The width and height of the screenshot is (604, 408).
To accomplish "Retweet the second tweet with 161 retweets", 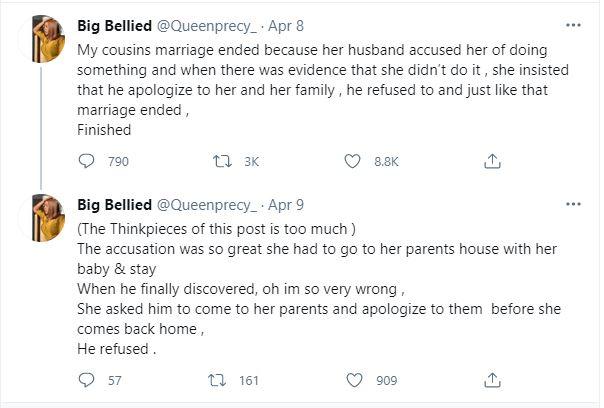I will pyautogui.click(x=213, y=380).
